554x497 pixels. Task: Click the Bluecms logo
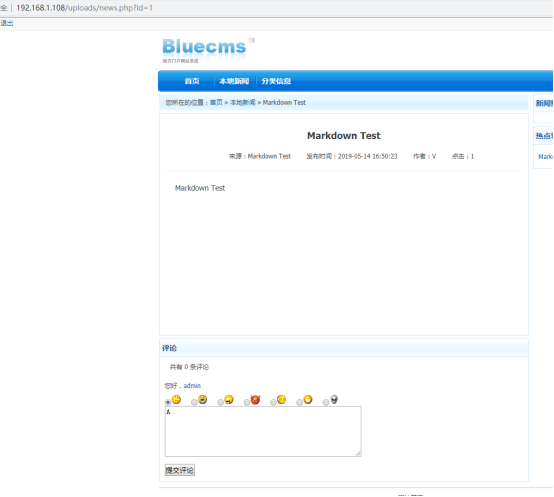click(208, 50)
